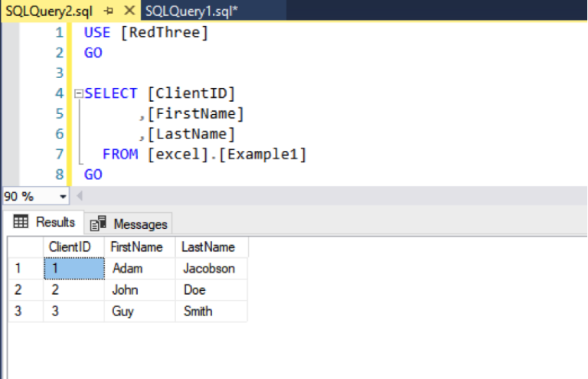Click the Results grid icon
Viewport: 588px width, 379px height.
(x=21, y=221)
